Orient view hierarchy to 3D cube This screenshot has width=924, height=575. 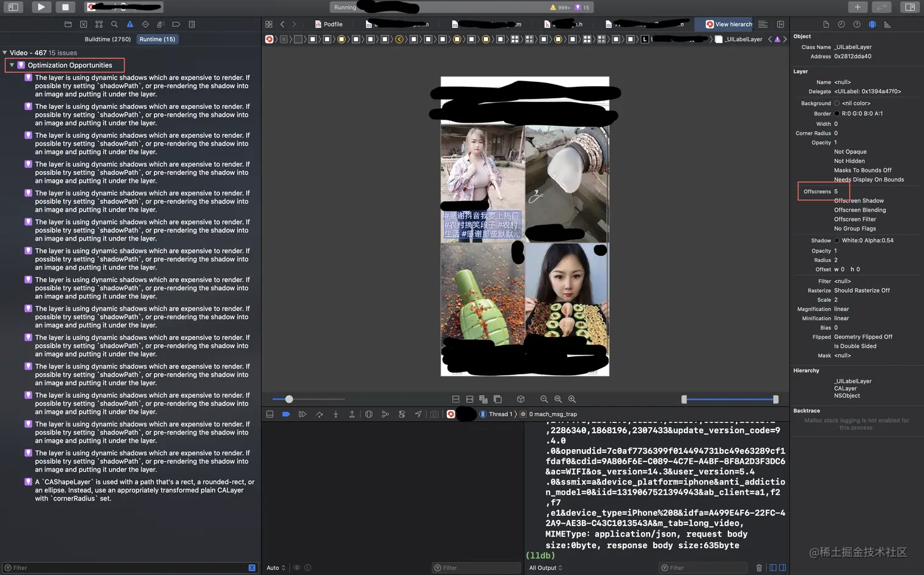521,399
